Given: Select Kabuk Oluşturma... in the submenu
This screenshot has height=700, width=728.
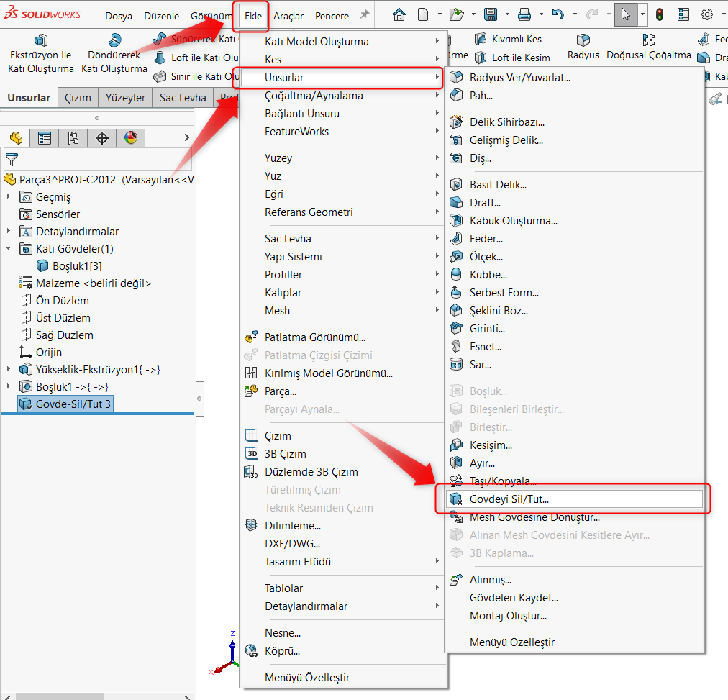Looking at the screenshot, I should (x=574, y=220).
